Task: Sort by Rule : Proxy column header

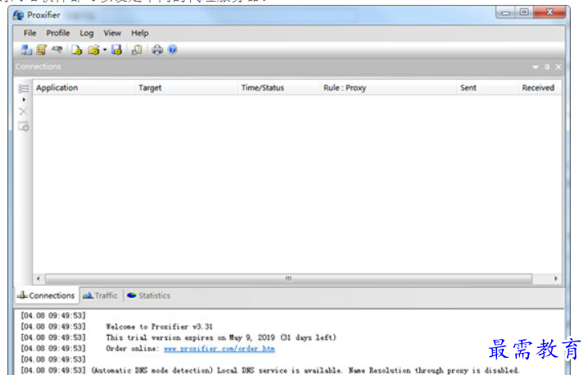Action: 388,88
